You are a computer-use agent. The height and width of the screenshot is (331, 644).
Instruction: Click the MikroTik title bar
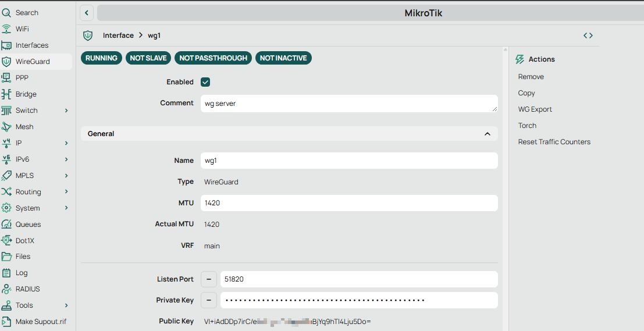click(371, 13)
